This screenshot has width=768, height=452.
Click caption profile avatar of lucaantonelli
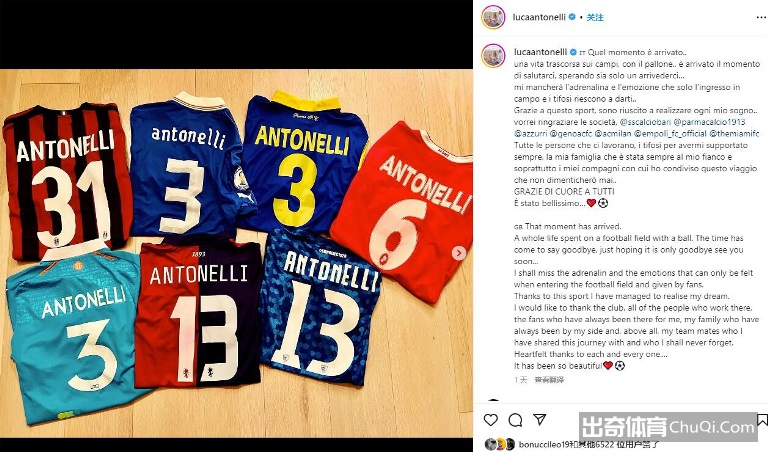[x=493, y=55]
